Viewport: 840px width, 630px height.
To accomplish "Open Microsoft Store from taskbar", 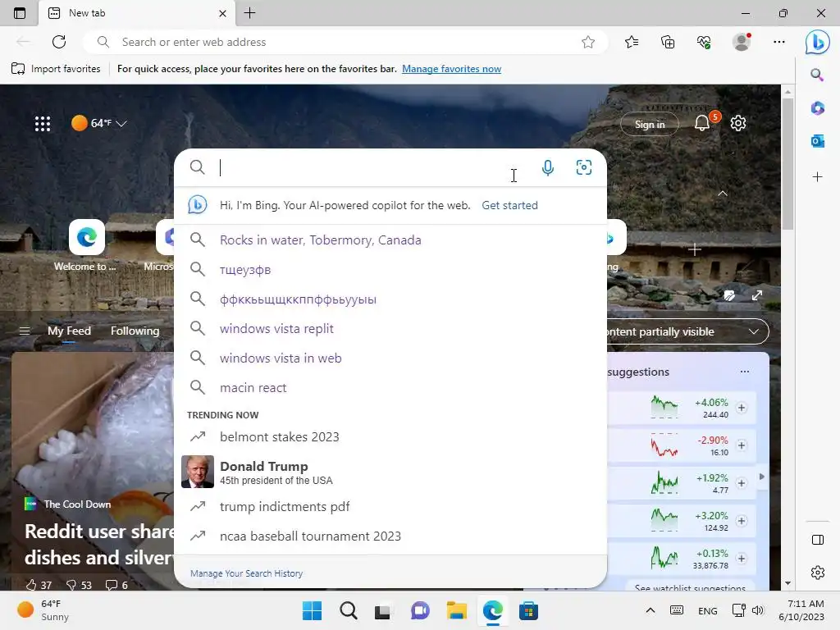I will (x=528, y=610).
